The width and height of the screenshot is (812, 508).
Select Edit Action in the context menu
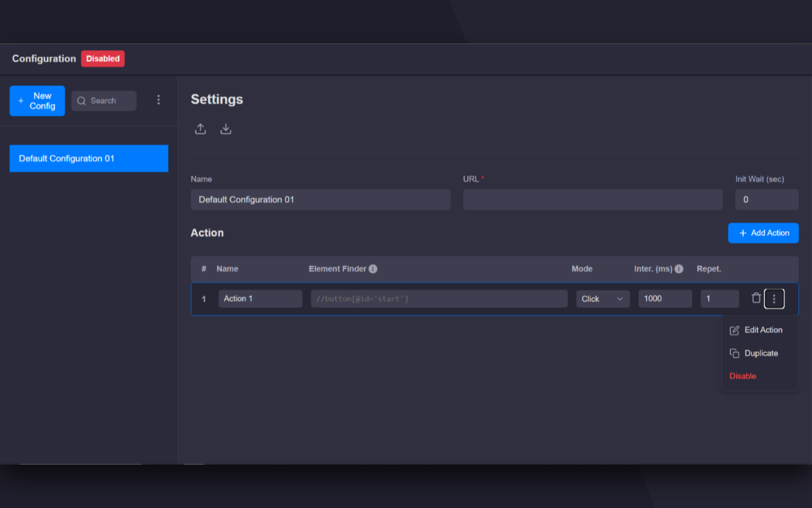[x=763, y=330]
